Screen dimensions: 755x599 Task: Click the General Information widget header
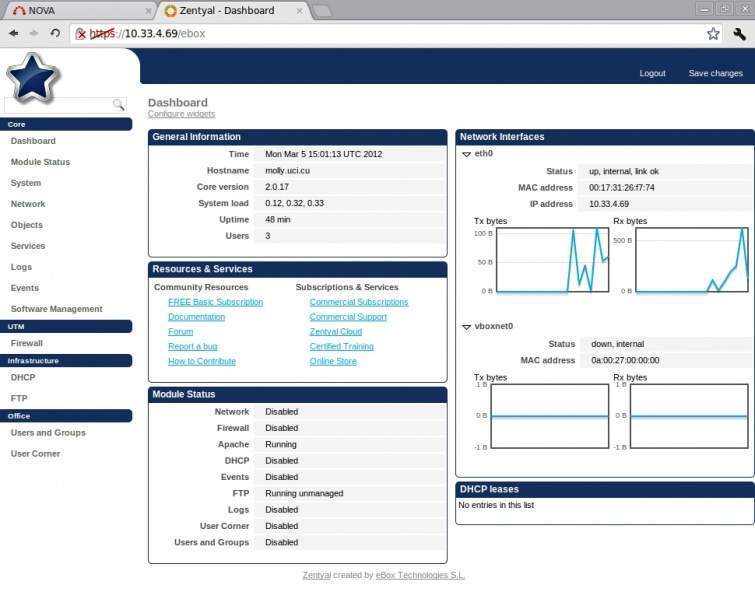(298, 137)
